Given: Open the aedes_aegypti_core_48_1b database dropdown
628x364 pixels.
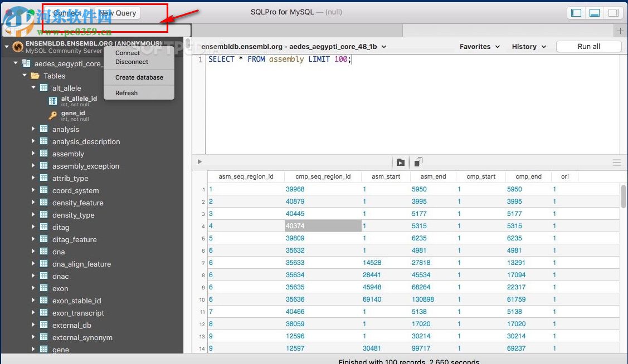Looking at the screenshot, I should point(383,47).
